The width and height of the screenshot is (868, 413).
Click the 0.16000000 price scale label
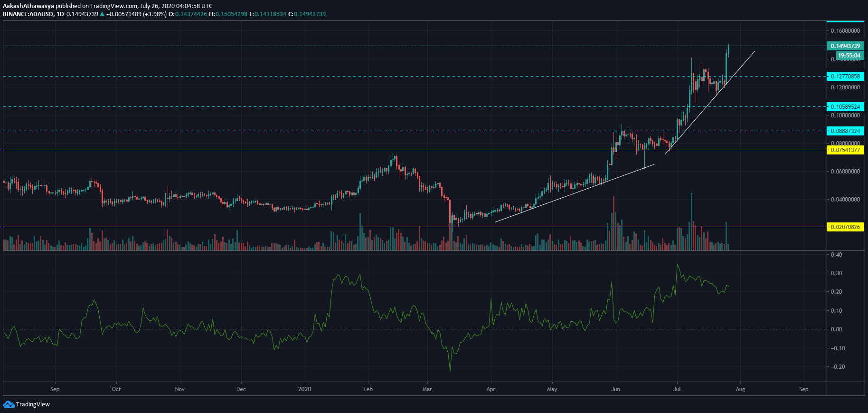845,31
